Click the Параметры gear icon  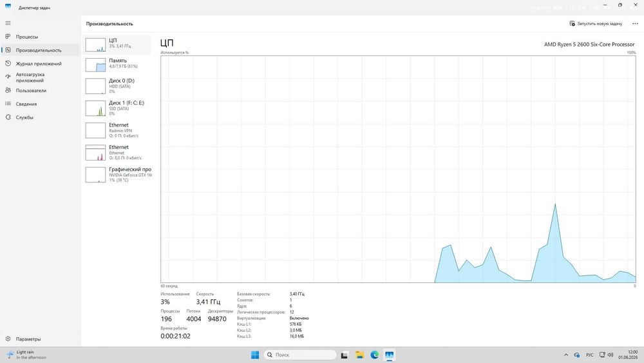8,338
